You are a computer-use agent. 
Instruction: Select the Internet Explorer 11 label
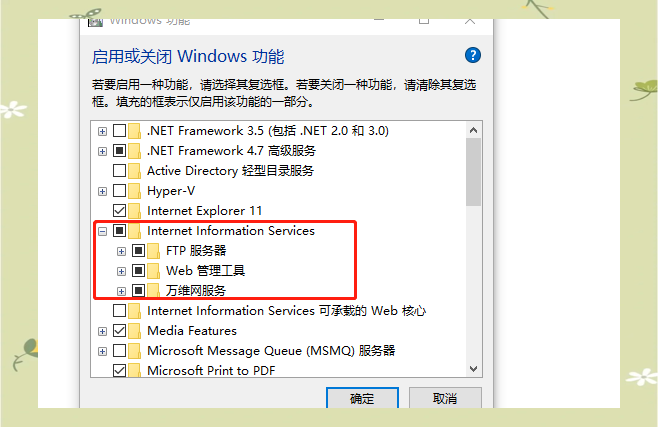pyautogui.click(x=204, y=211)
